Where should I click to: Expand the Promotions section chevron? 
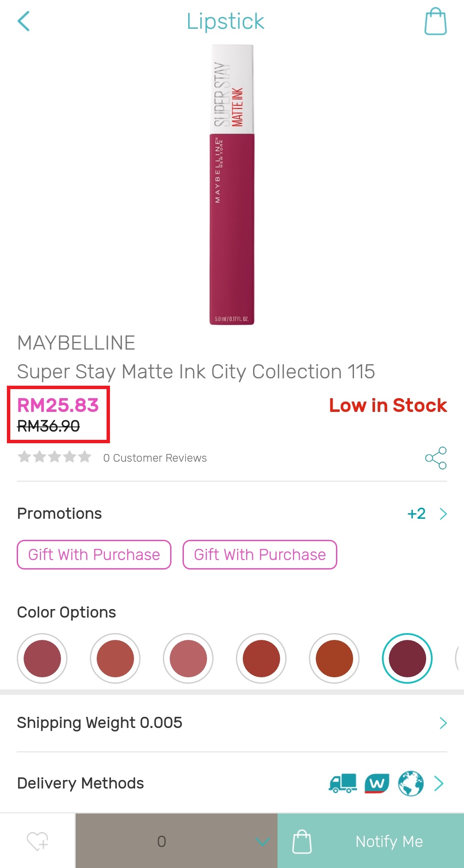click(x=443, y=514)
